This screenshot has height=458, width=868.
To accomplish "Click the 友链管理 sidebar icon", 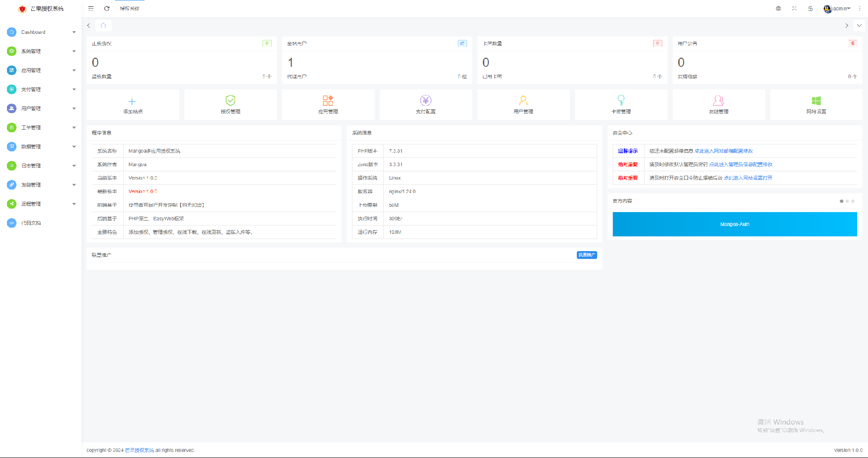I will point(12,185).
